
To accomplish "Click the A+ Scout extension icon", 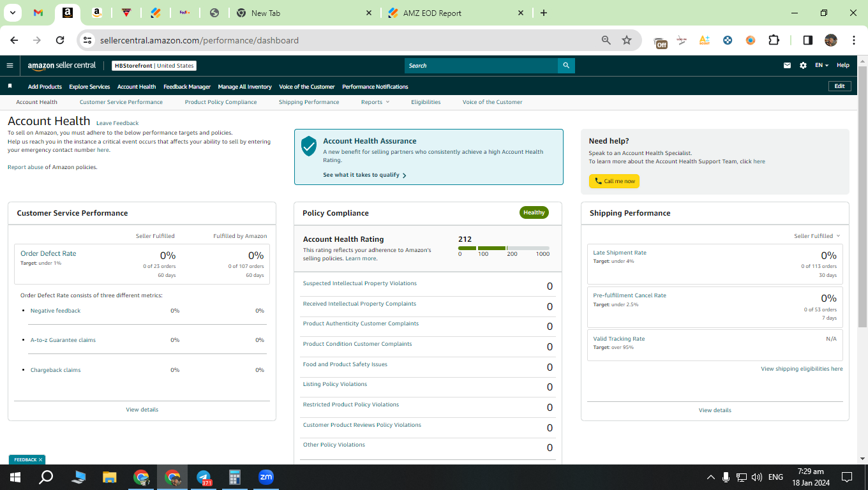I will [x=705, y=40].
